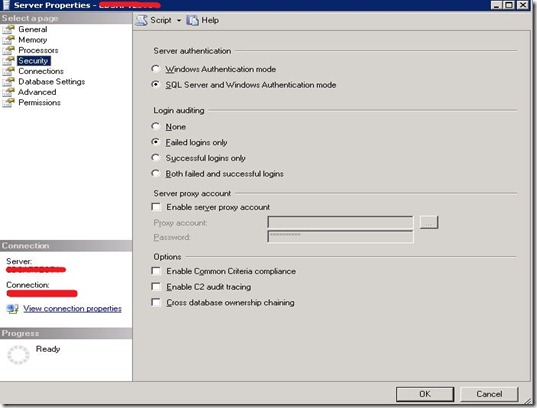Click the proxy account browse button

[429, 222]
